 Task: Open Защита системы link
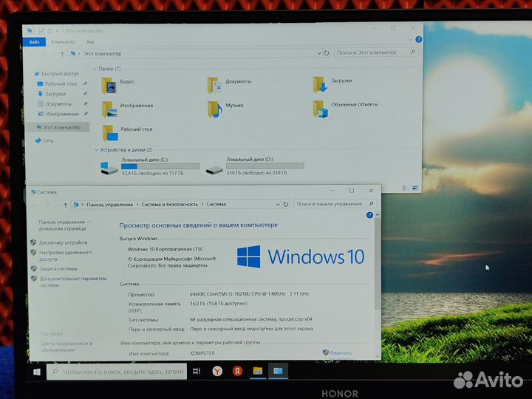click(x=58, y=269)
